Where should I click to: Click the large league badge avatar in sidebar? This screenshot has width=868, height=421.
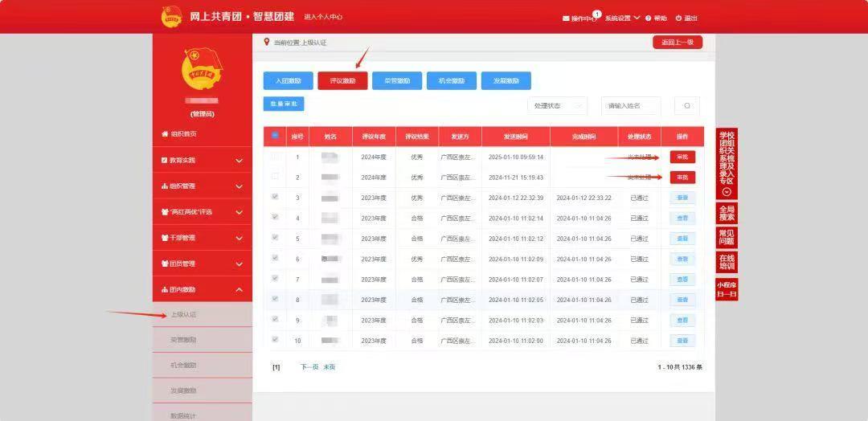coord(201,69)
